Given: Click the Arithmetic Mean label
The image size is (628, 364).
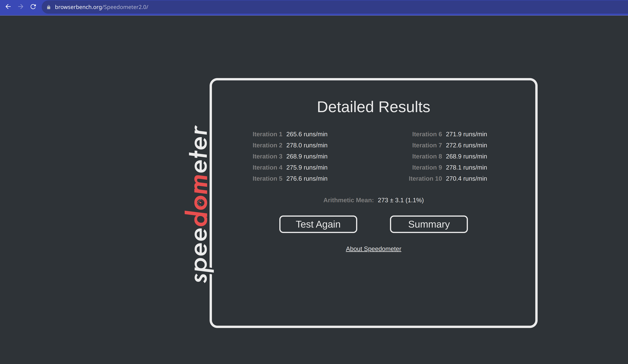Looking at the screenshot, I should click(348, 200).
